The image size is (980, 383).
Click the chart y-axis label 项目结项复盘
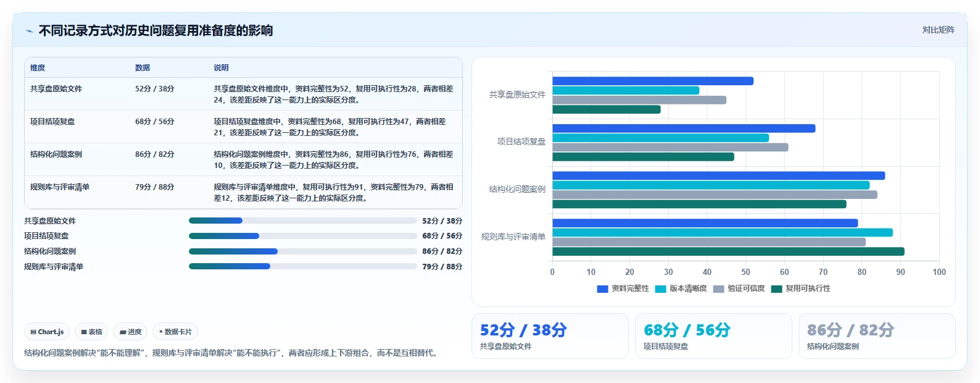point(521,141)
